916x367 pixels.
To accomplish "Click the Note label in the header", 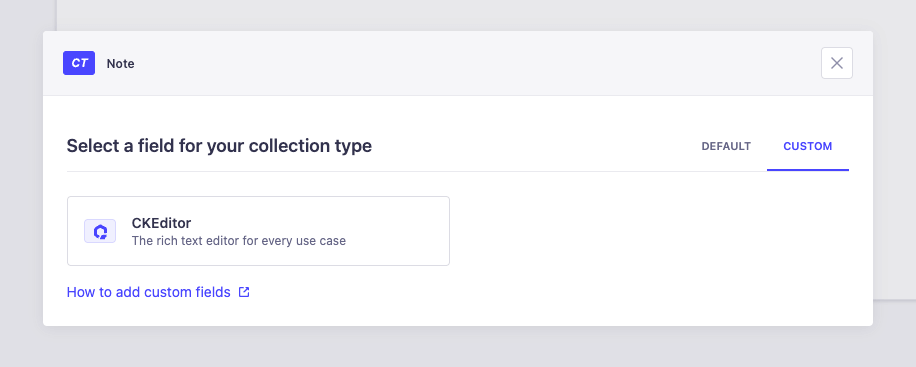I will [120, 64].
